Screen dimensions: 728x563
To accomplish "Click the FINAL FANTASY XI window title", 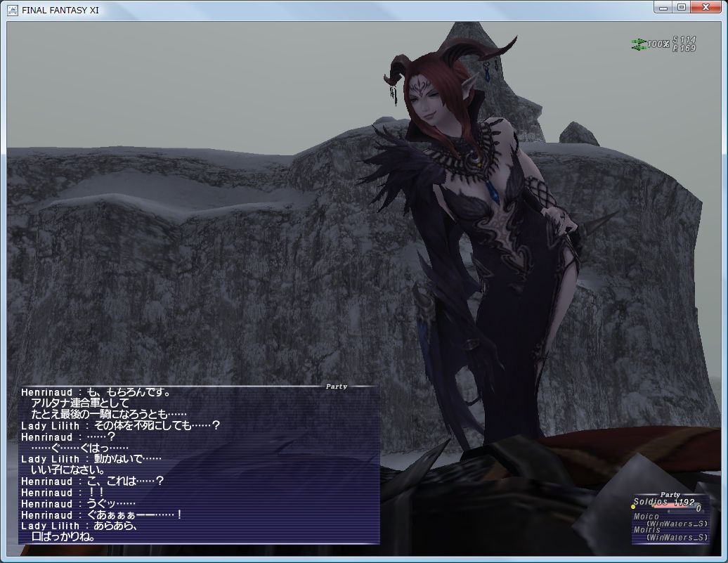I will (60, 11).
